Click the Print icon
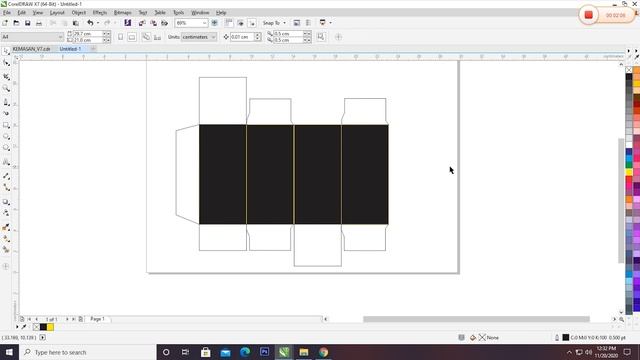The height and width of the screenshot is (360, 640). (x=39, y=23)
